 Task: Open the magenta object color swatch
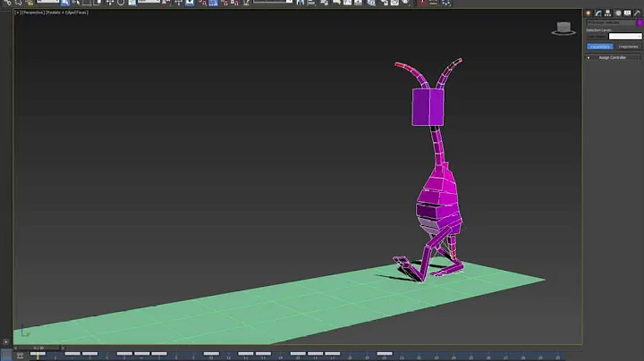[x=640, y=22]
